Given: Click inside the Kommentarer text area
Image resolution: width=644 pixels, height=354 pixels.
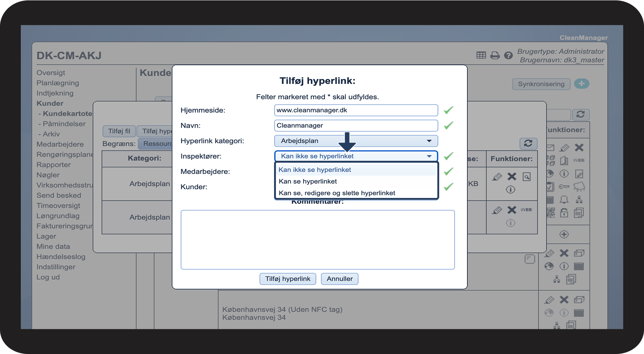Looking at the screenshot, I should 317,240.
